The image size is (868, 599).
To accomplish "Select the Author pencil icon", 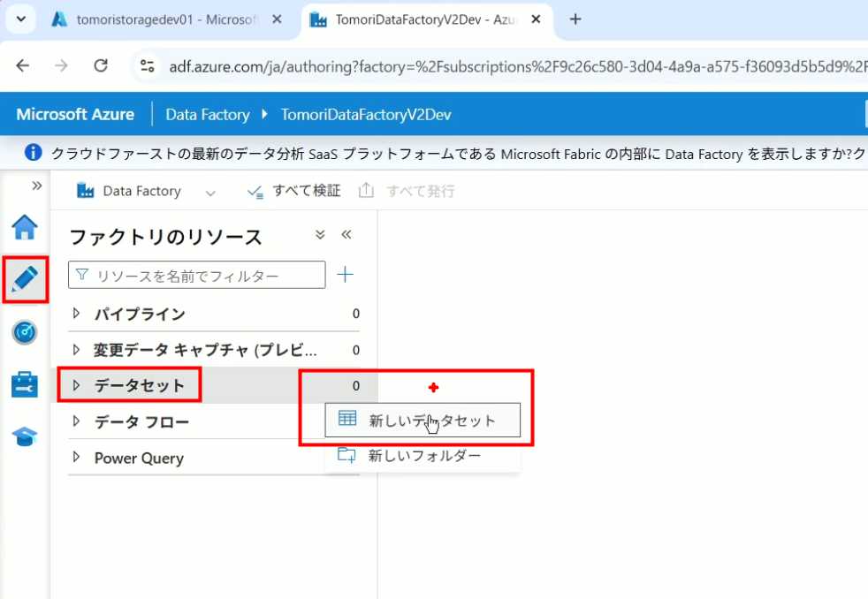I will pyautogui.click(x=25, y=279).
